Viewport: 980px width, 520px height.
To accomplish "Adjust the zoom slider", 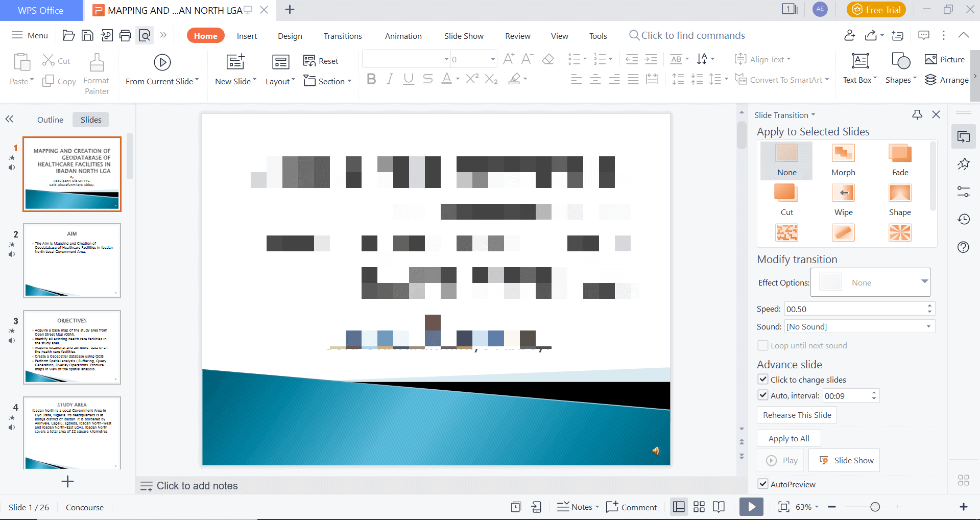I will 874,507.
